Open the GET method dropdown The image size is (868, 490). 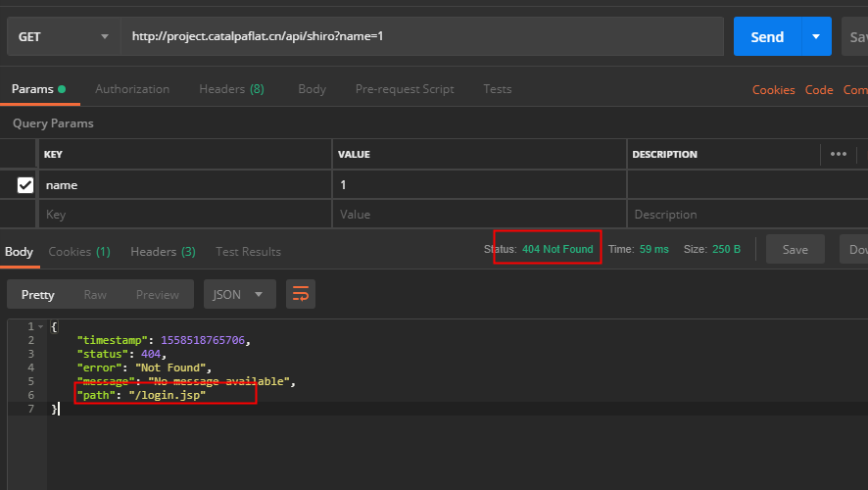pyautogui.click(x=63, y=37)
